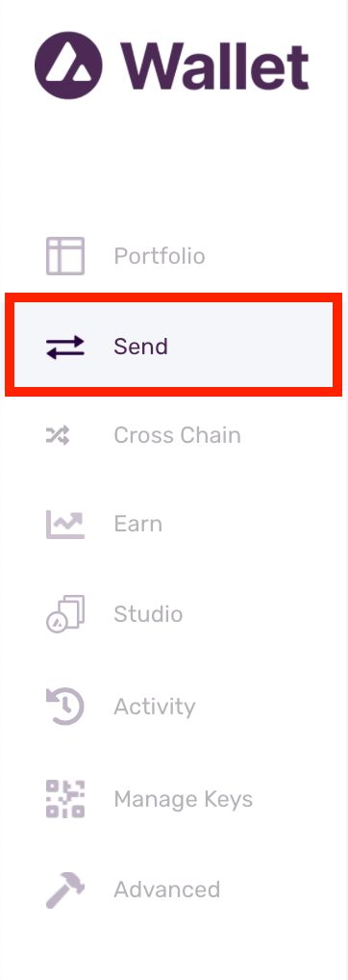Click the Earn chart icon
The width and height of the screenshot is (348, 980).
tap(64, 524)
